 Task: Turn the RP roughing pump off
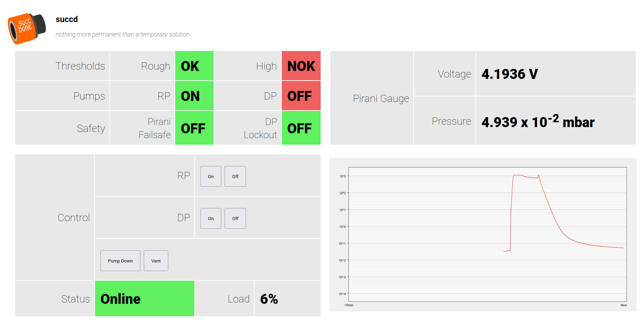(235, 176)
